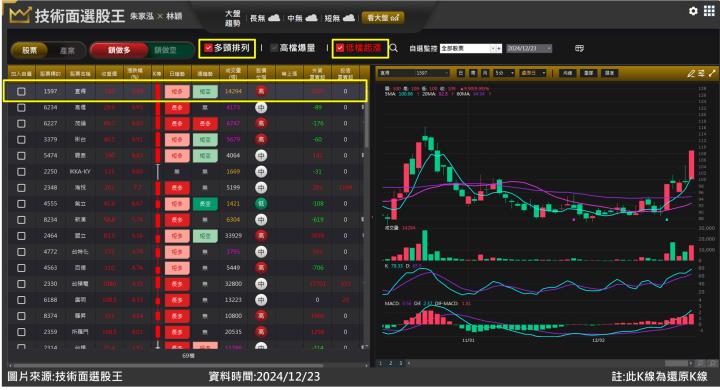Click the 短無 cloud trend icon
Image resolution: width=720 pixels, height=390 pixels.
[349, 18]
